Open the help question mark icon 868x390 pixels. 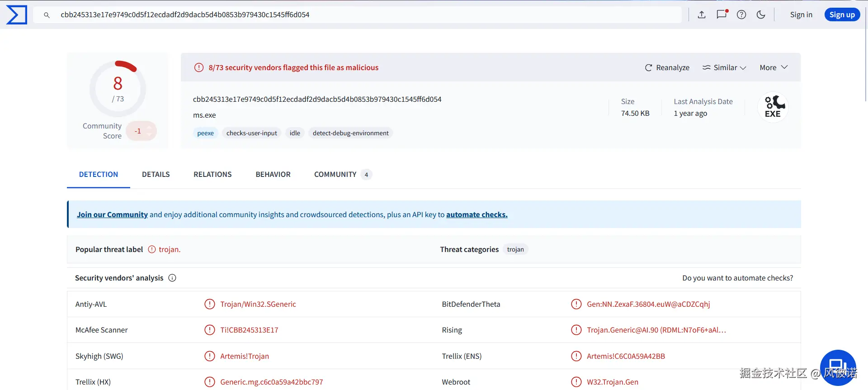pyautogui.click(x=741, y=14)
